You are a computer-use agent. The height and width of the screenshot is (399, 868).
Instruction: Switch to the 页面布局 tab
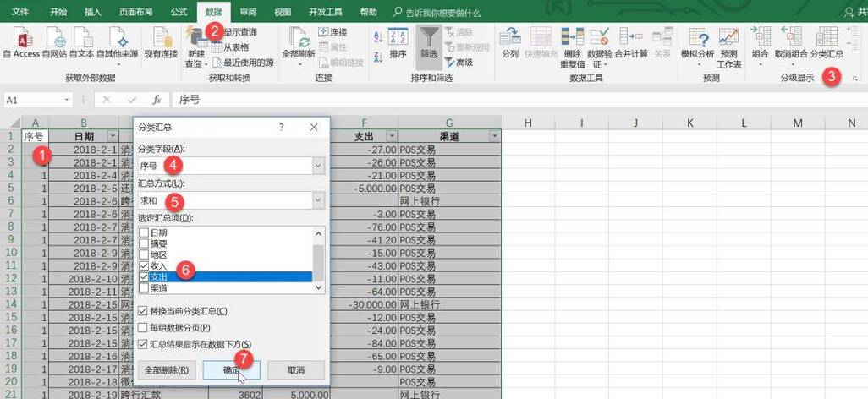tap(135, 12)
